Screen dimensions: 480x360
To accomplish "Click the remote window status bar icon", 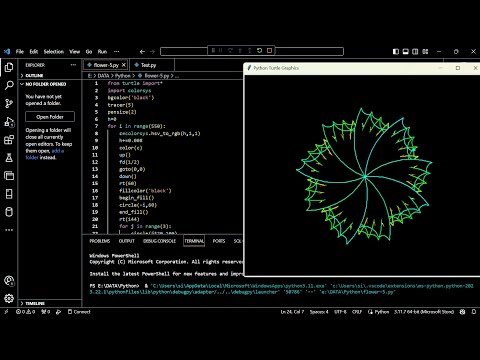I will click(x=6, y=312).
